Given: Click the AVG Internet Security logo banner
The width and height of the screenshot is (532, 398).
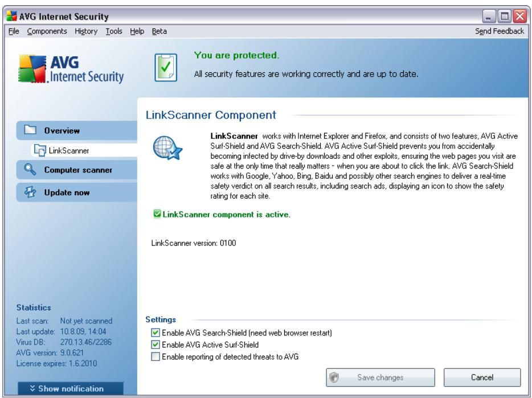Looking at the screenshot, I should point(71,69).
